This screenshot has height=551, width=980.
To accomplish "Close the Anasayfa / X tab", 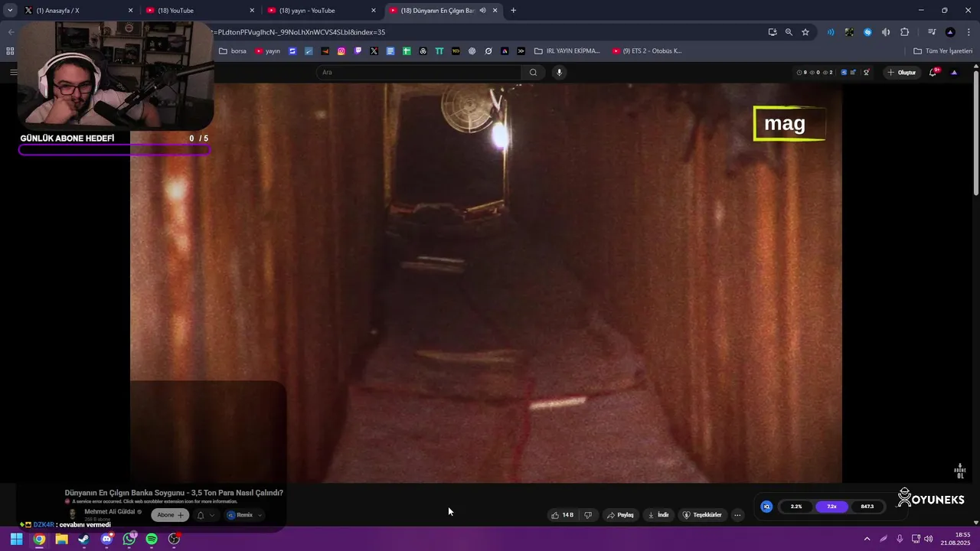I will (x=130, y=11).
